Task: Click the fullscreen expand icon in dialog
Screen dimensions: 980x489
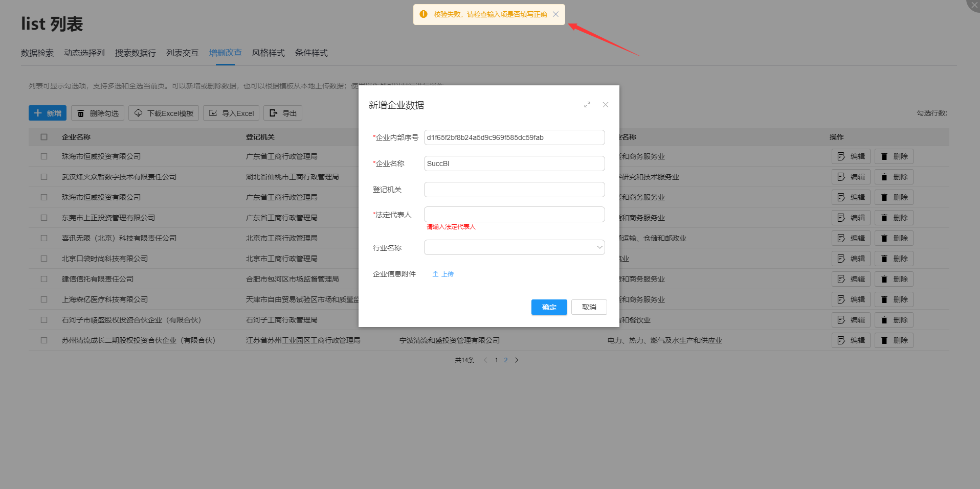Action: pos(587,105)
